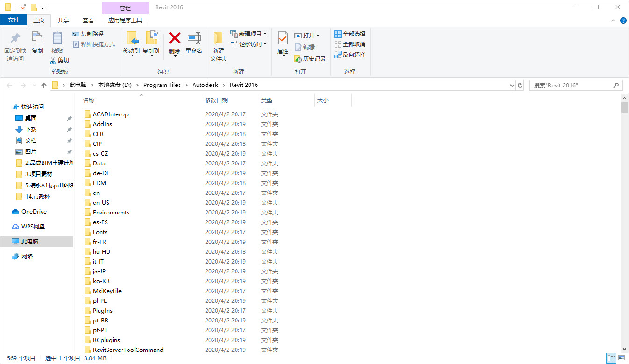Create a new folder with 新建文件夹
629x364 pixels.
coord(219,47)
